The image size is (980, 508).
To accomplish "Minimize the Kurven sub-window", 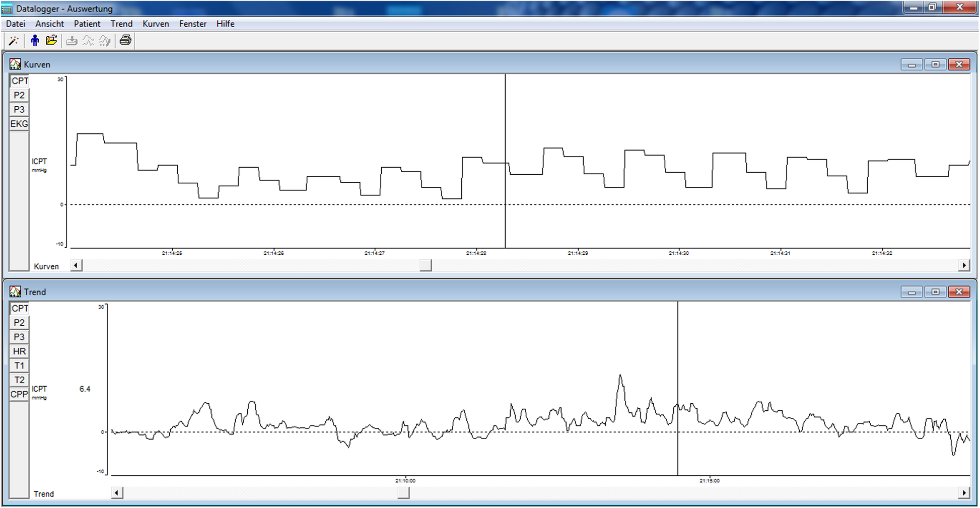I will 912,64.
